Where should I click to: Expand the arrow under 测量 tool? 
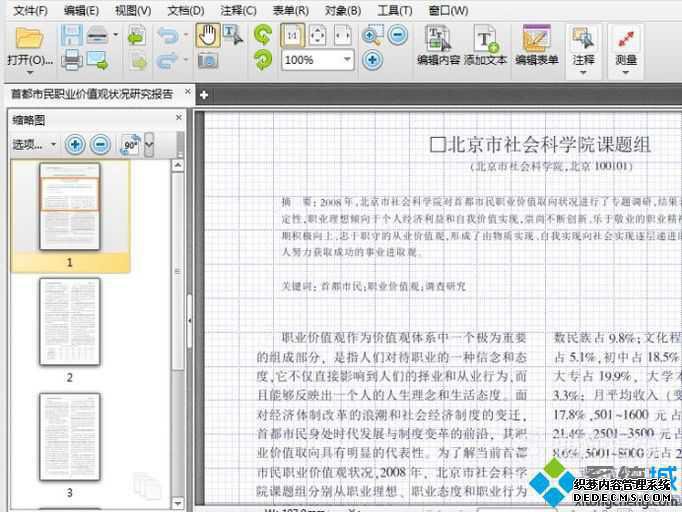point(626,73)
